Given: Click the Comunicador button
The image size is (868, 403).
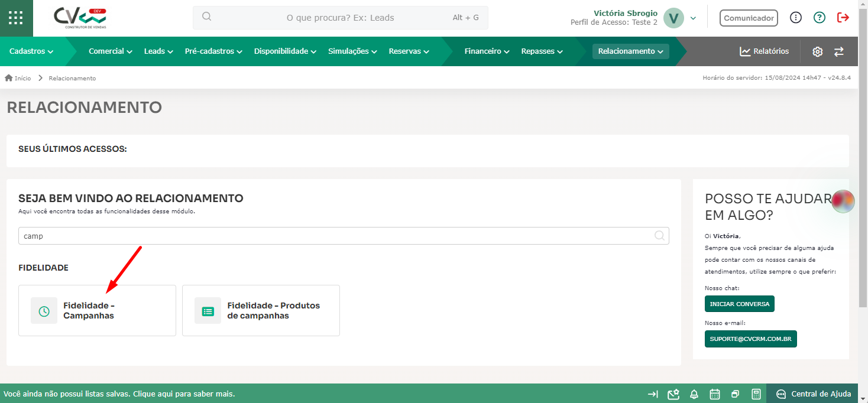Looking at the screenshot, I should [749, 18].
